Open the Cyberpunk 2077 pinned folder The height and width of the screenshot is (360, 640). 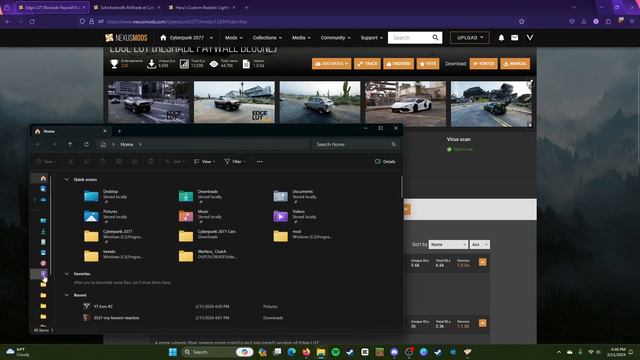click(113, 236)
